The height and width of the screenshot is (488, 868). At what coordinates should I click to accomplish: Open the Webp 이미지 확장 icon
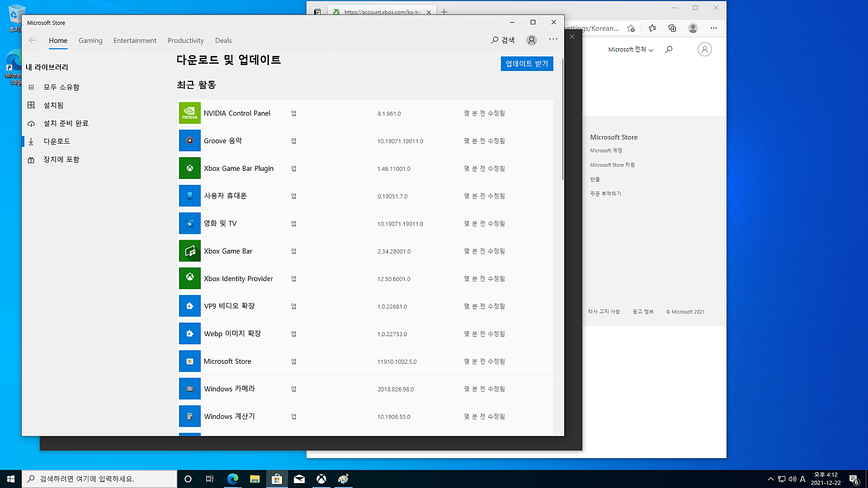tap(190, 333)
